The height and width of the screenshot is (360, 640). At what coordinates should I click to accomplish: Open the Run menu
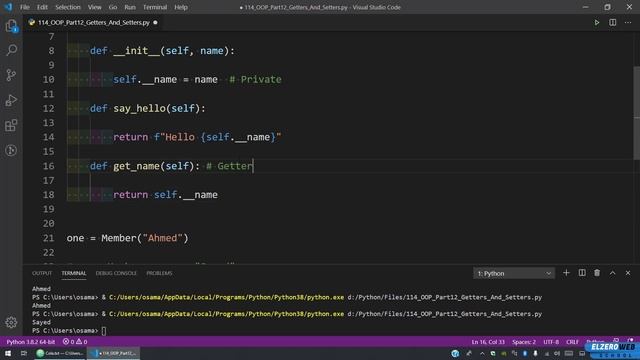pos(130,7)
